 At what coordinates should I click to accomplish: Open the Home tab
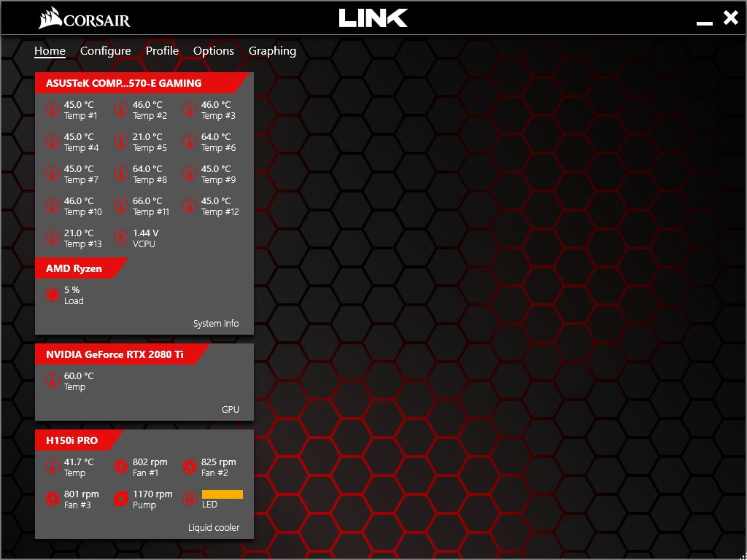[x=50, y=51]
